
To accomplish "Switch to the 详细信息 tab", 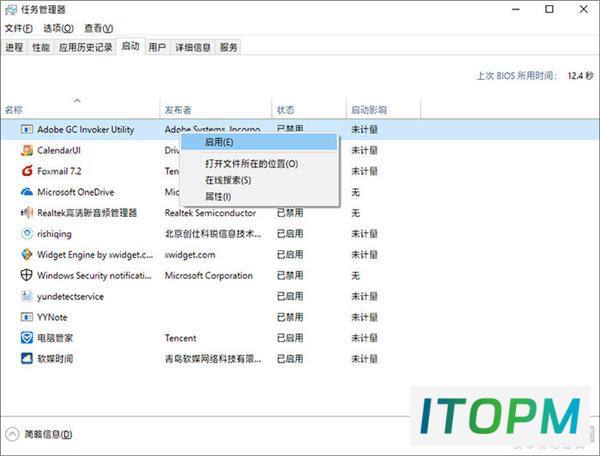I will click(x=193, y=47).
